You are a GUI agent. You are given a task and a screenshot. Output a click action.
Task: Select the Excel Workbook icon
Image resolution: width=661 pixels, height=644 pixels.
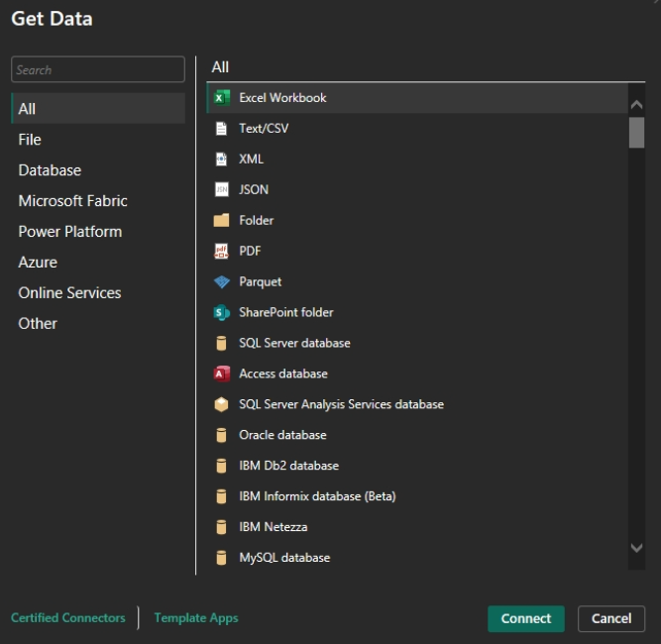coord(221,98)
